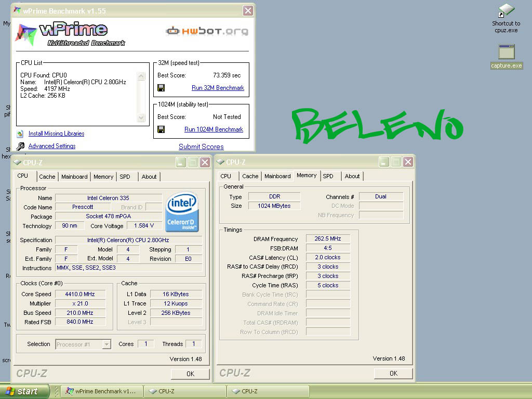This screenshot has width=532, height=399.
Task: Run the 32M Benchmark
Action: 218,88
